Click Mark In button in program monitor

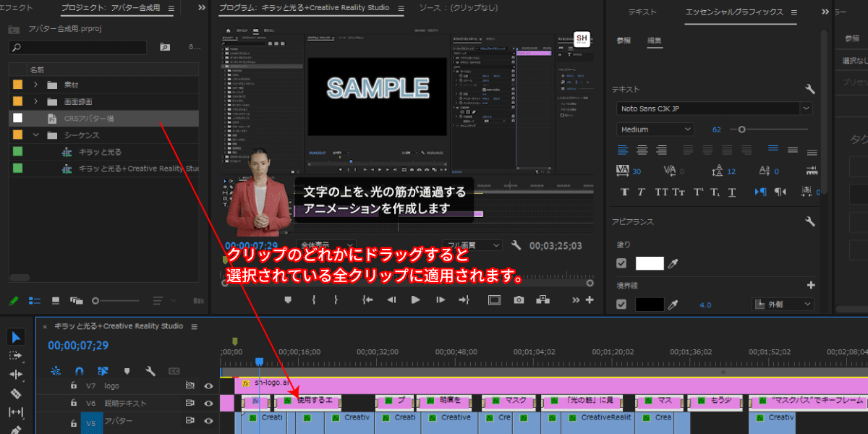313,299
